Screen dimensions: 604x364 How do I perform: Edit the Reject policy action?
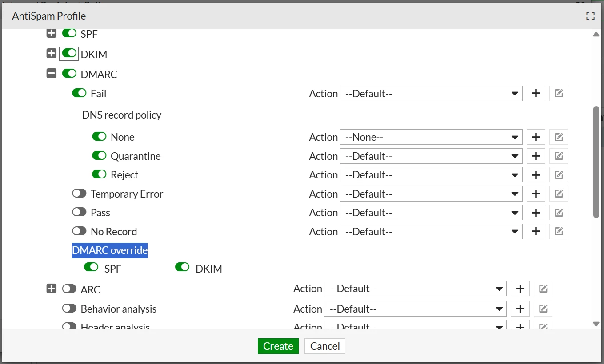559,175
